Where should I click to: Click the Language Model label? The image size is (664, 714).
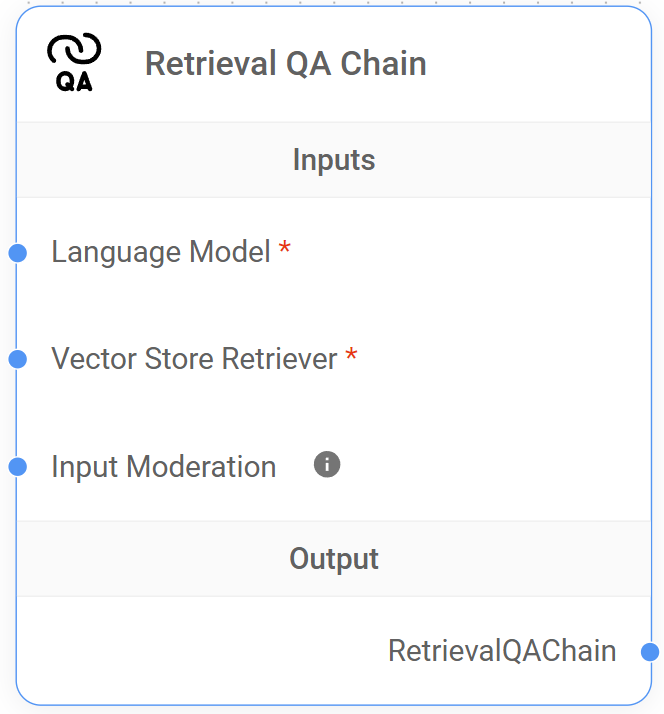[161, 252]
